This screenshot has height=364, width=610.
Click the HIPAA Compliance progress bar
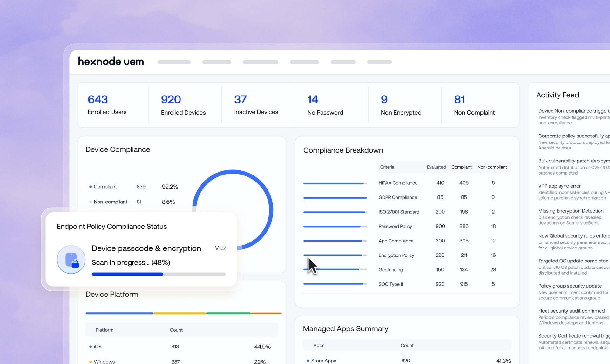[335, 183]
